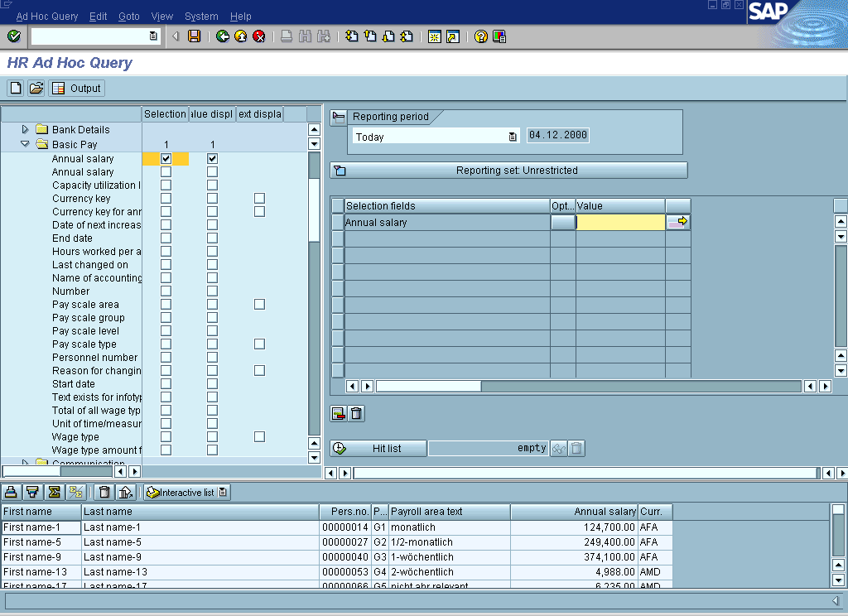The width and height of the screenshot is (848, 616).
Task: Check Value display checkbox for Start date
Action: point(213,384)
